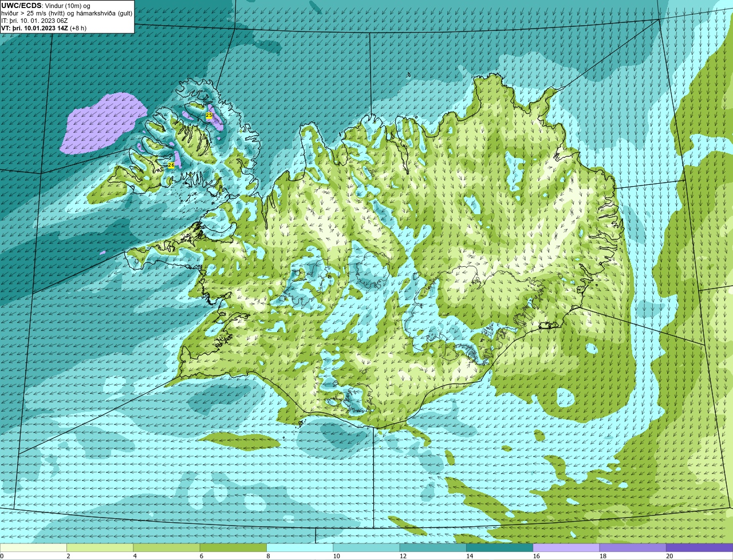Click the legend label "2"

[x=68, y=556]
